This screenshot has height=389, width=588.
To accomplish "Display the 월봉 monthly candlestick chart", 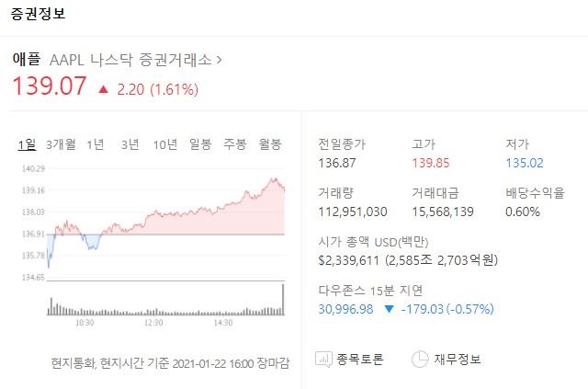I will 270,144.
